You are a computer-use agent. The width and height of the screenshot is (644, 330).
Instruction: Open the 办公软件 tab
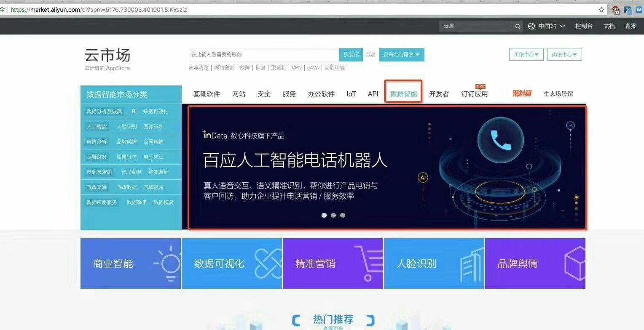click(321, 94)
